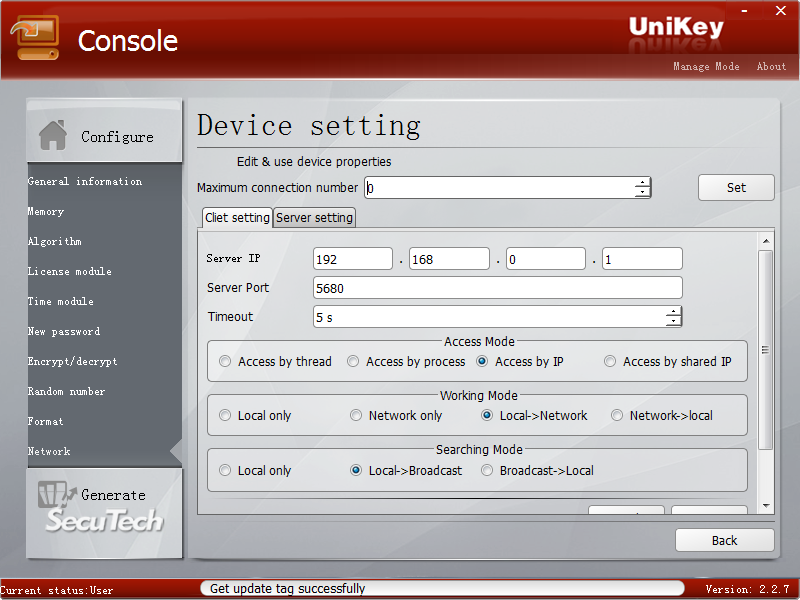This screenshot has height=600, width=800.
Task: Click first Server IP octet field 192
Action: coord(353,259)
